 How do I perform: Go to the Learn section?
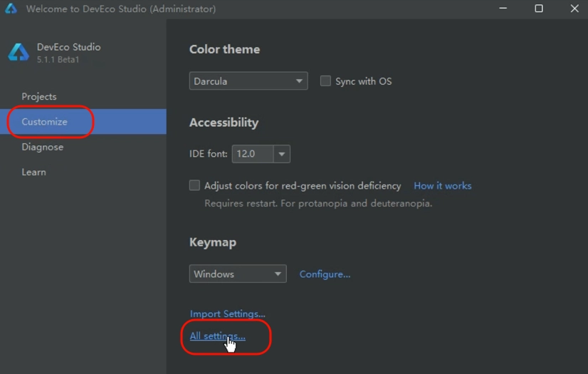(x=33, y=172)
